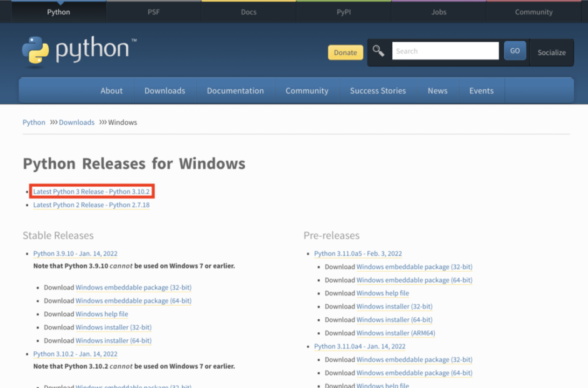Image resolution: width=588 pixels, height=388 pixels.
Task: Click the search magnifying glass icon
Action: coord(378,51)
